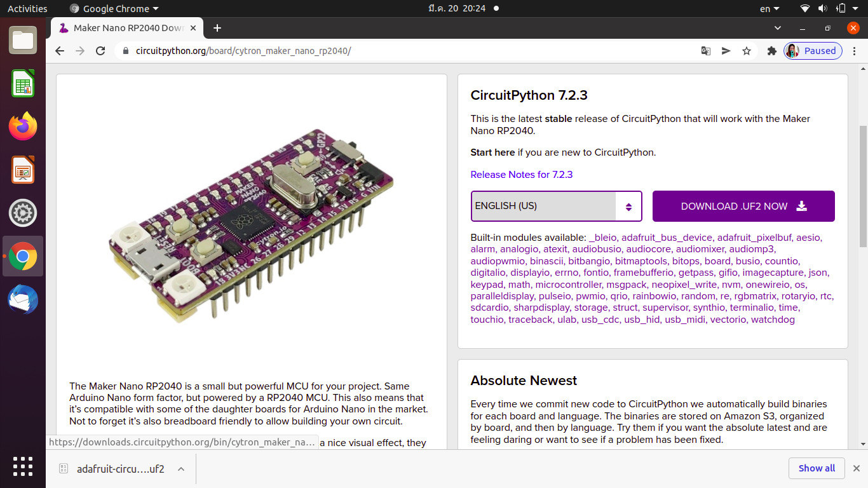Image resolution: width=868 pixels, height=488 pixels.
Task: Open the vectorio module link
Action: click(728, 319)
